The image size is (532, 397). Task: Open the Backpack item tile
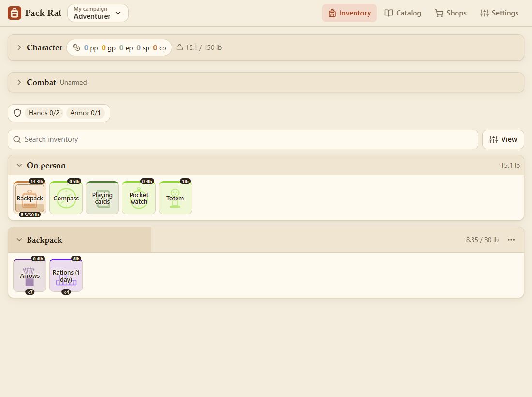pos(30,198)
